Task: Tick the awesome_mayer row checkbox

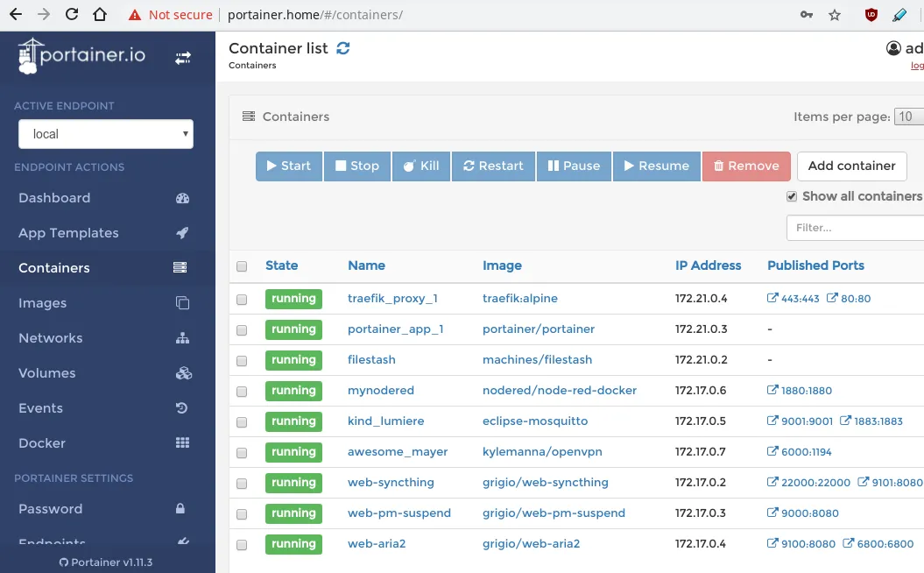Action: [x=242, y=453]
